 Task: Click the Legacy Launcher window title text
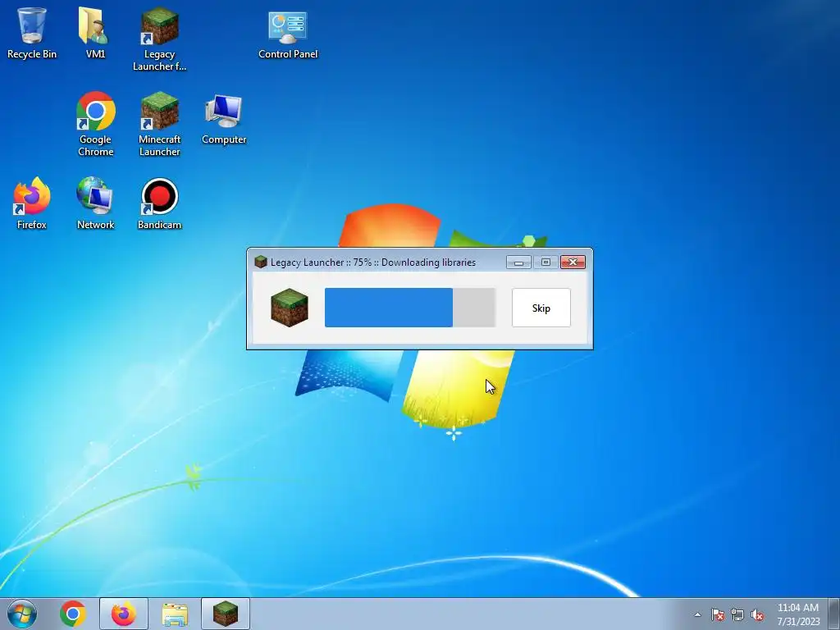point(373,262)
